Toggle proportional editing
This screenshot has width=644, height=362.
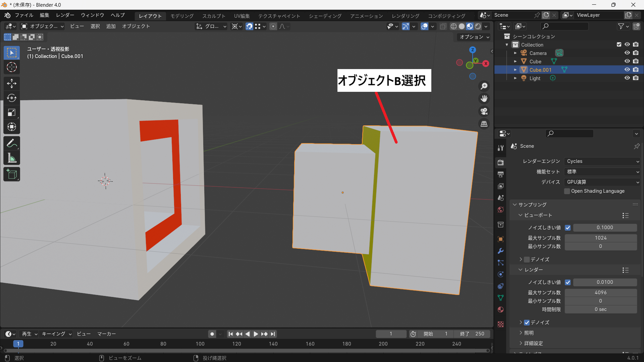click(273, 26)
